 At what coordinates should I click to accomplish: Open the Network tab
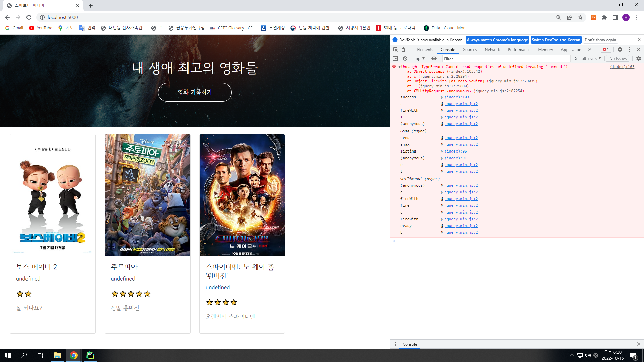click(x=492, y=49)
